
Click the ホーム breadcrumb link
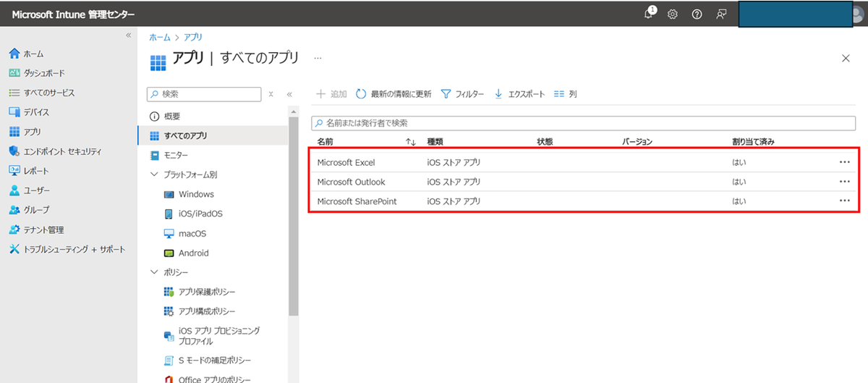pyautogui.click(x=160, y=36)
